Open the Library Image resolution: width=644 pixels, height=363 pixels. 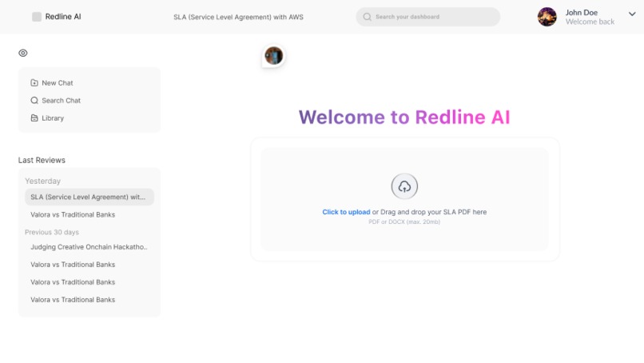pyautogui.click(x=47, y=118)
